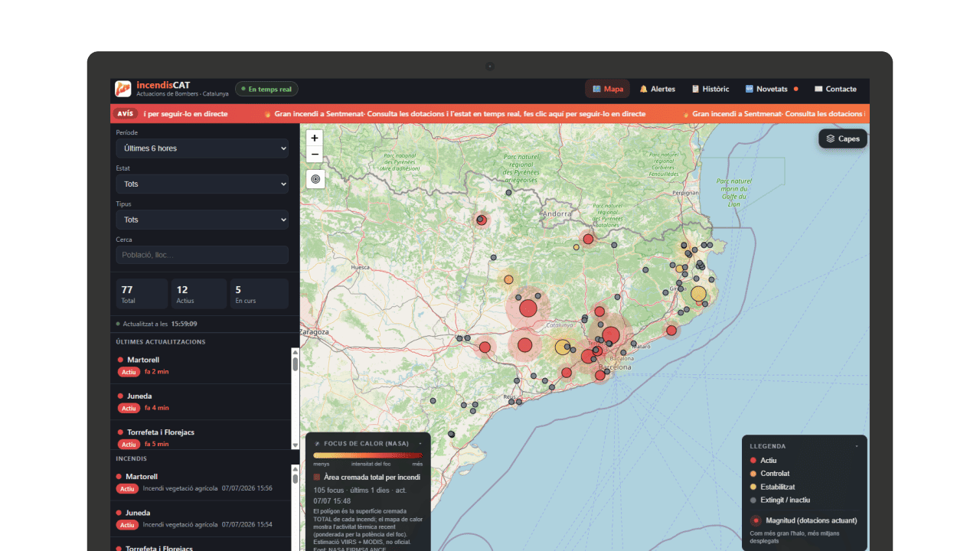Click the satellite icon beside Focus de calor
Viewport: 980px width, 551px height.
click(x=317, y=443)
